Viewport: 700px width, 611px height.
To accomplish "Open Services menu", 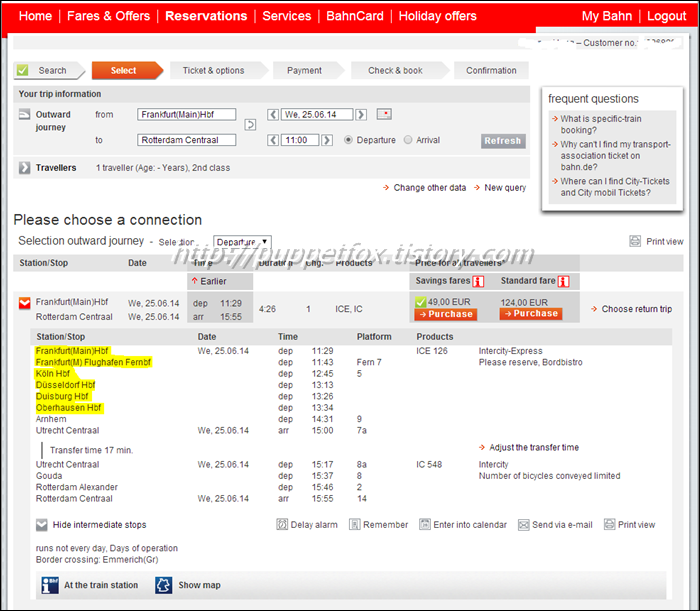I will tap(287, 16).
